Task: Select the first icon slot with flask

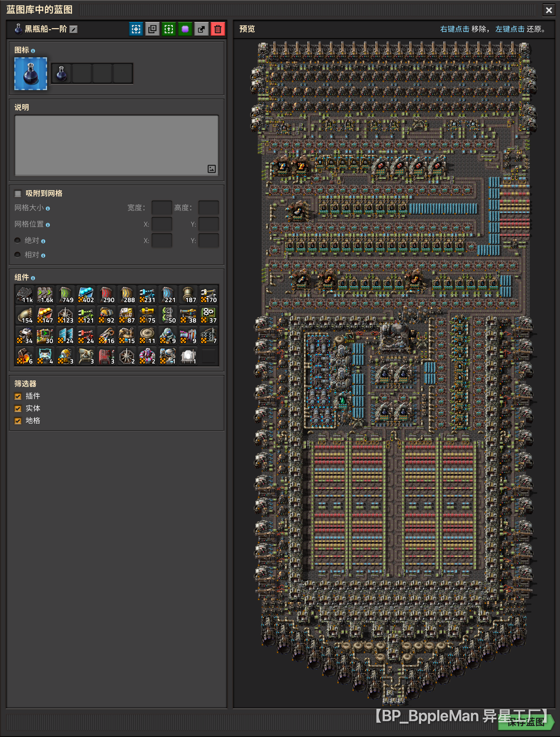Action: pyautogui.click(x=61, y=74)
